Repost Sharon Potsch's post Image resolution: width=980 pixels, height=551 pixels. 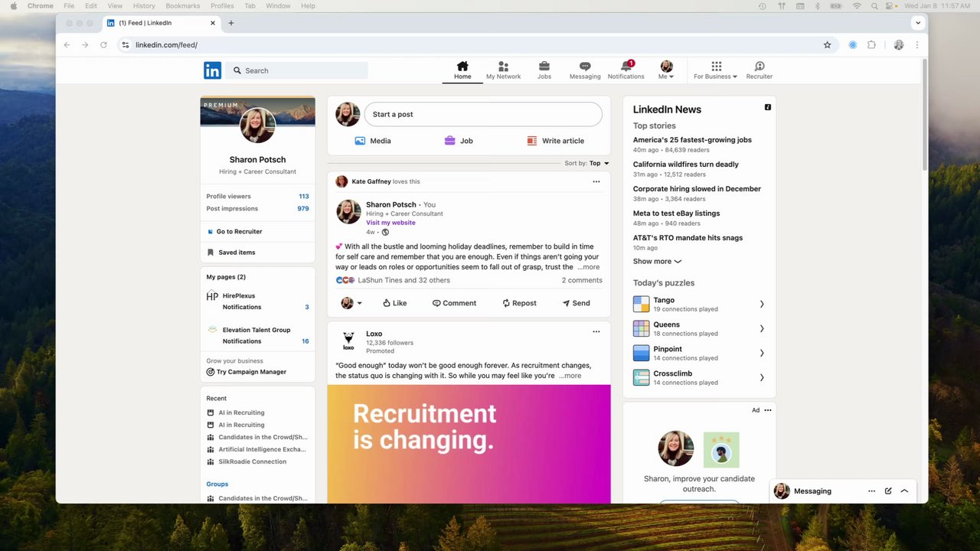pyautogui.click(x=519, y=303)
